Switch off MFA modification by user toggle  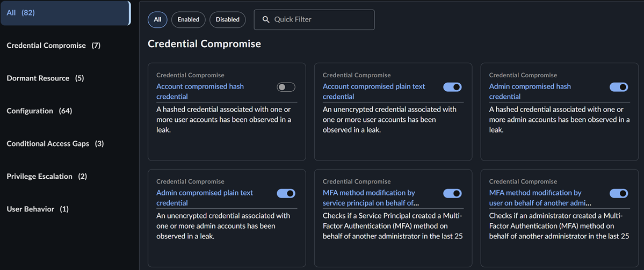point(619,193)
